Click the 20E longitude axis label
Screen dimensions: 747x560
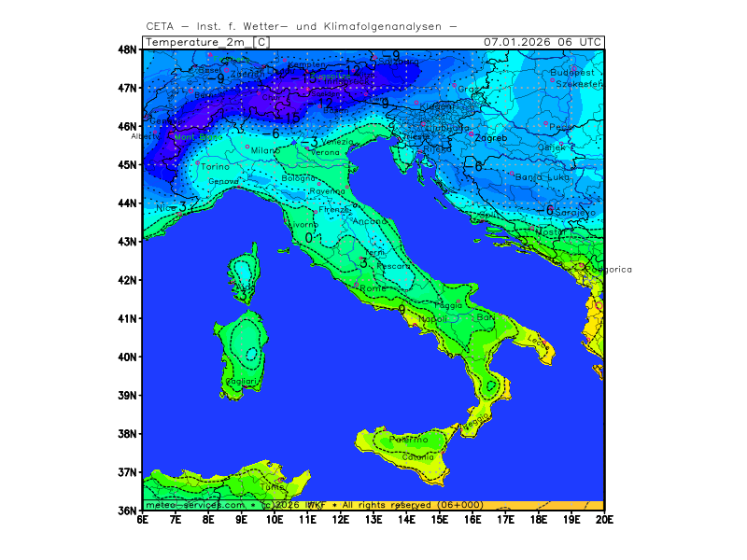[x=604, y=519]
